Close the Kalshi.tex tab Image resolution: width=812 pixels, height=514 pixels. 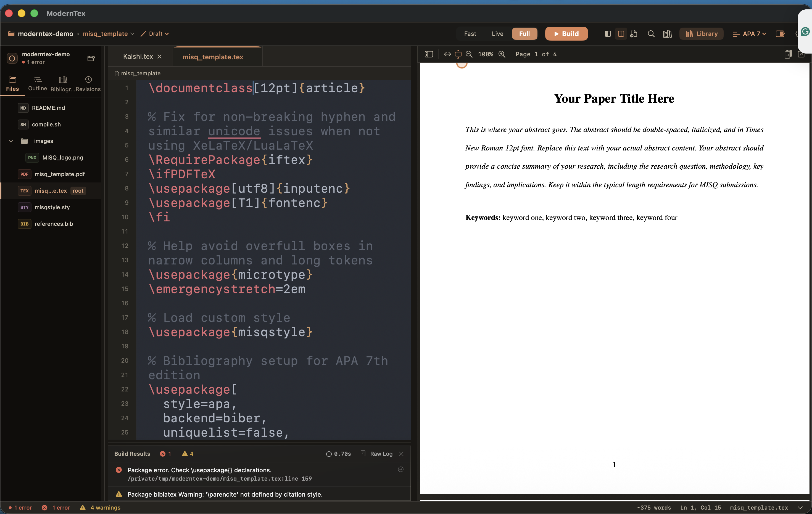point(160,57)
